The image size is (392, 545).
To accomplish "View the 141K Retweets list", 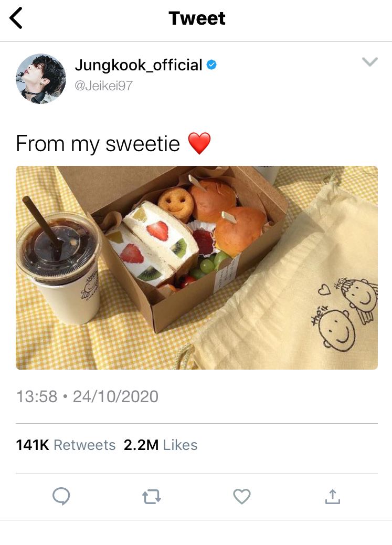I will coord(66,445).
